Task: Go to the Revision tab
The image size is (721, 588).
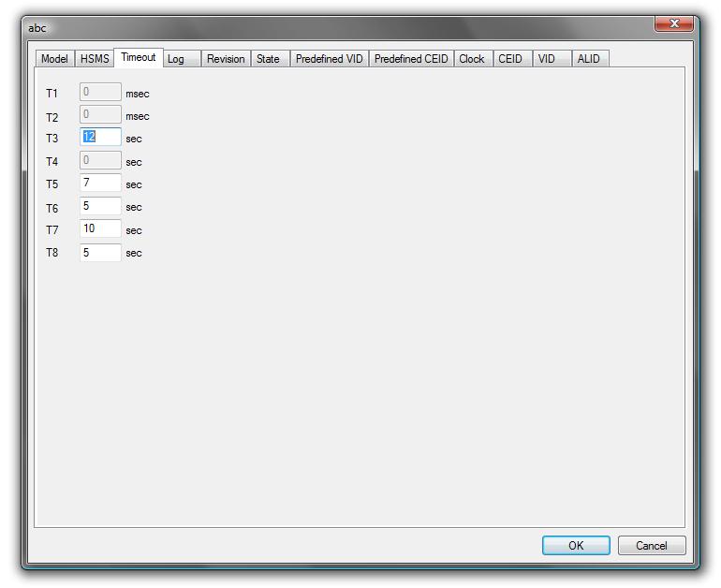Action: coord(226,59)
